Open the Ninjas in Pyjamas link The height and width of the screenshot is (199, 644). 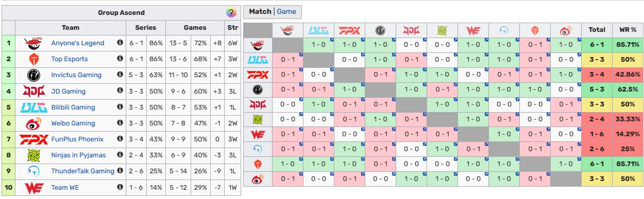point(78,155)
